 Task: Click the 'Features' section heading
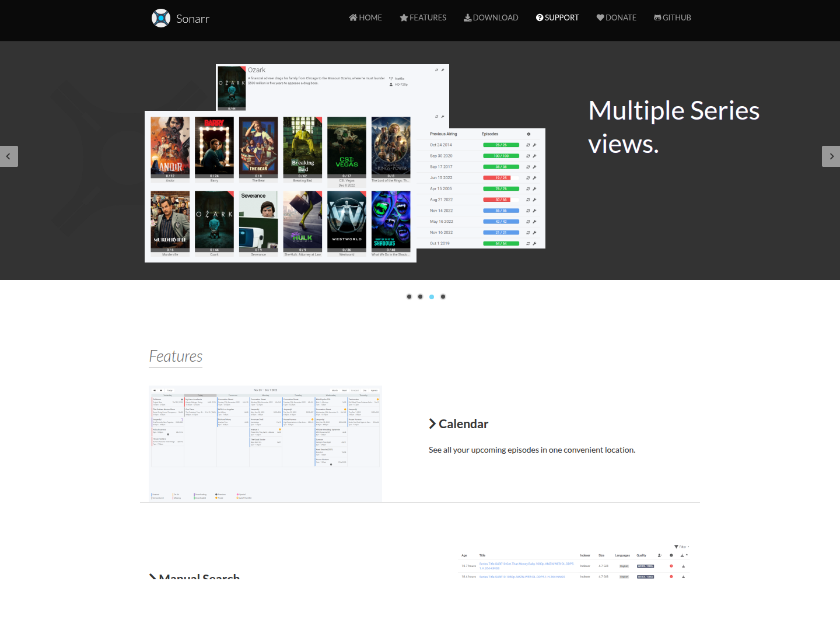(x=176, y=356)
